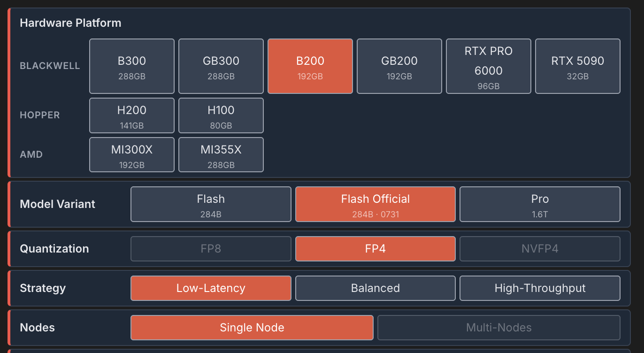The image size is (644, 353).
Task: Select Single Node deployment
Action: [x=252, y=328]
